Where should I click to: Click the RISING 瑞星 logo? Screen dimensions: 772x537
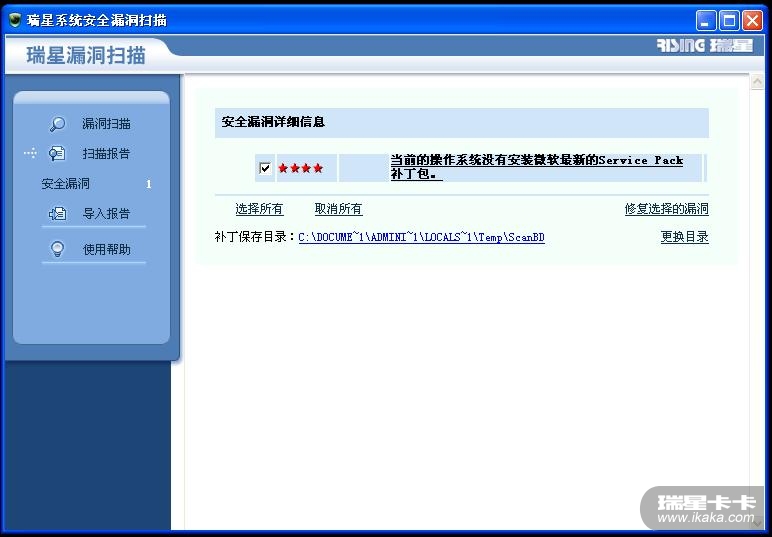705,46
